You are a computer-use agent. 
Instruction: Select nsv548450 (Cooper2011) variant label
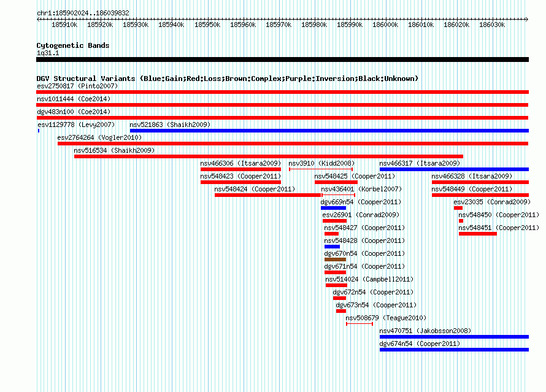click(x=499, y=215)
